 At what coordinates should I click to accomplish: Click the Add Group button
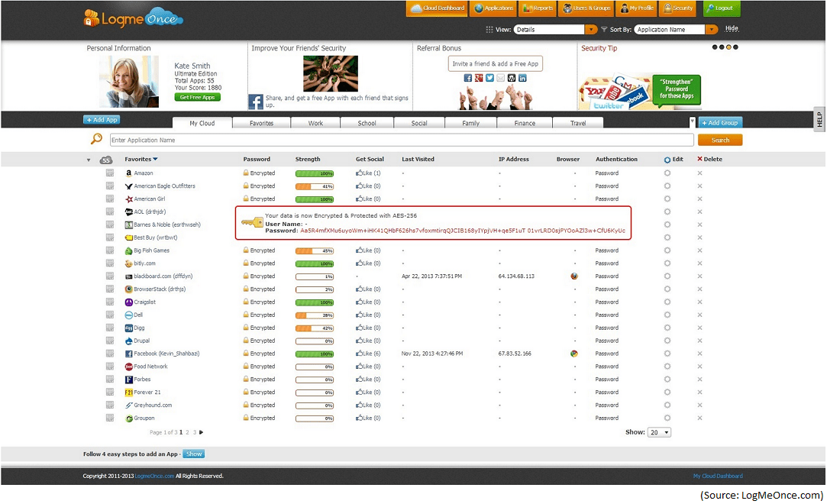(x=720, y=123)
